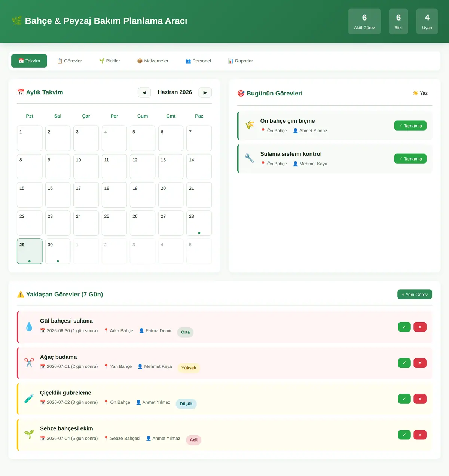Go to the previous month with the left arrow

point(144,92)
